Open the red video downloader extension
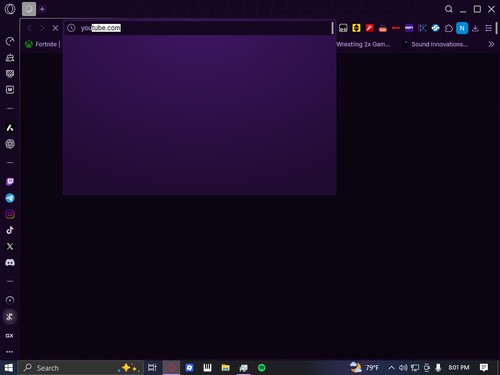The image size is (500, 375). point(383,28)
